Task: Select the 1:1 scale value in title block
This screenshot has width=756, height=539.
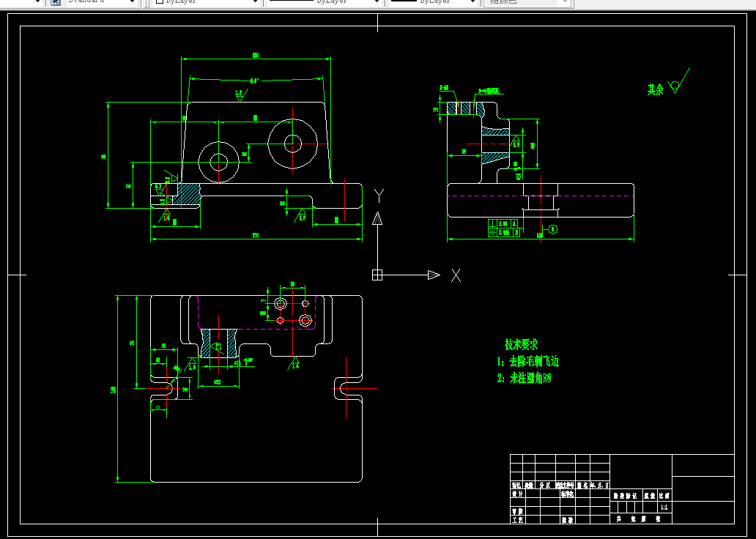Action: [x=664, y=508]
